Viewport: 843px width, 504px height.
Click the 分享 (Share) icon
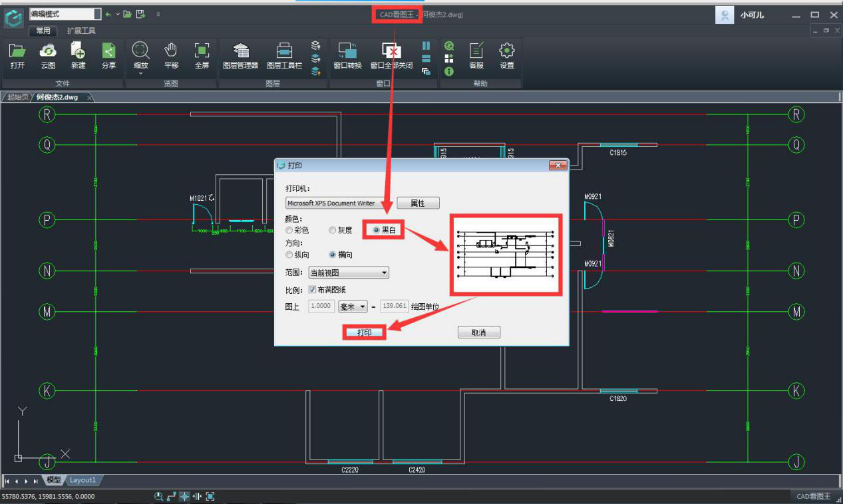coord(108,51)
